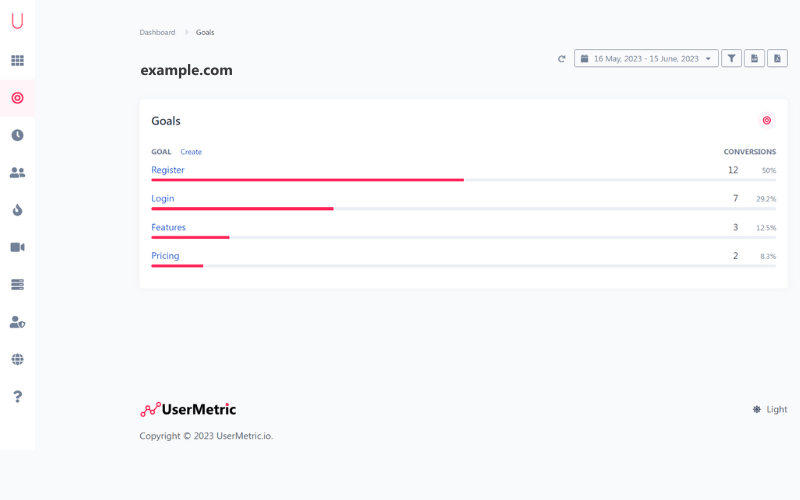Open the Pricing goal
The height and width of the screenshot is (500, 800).
[165, 256]
